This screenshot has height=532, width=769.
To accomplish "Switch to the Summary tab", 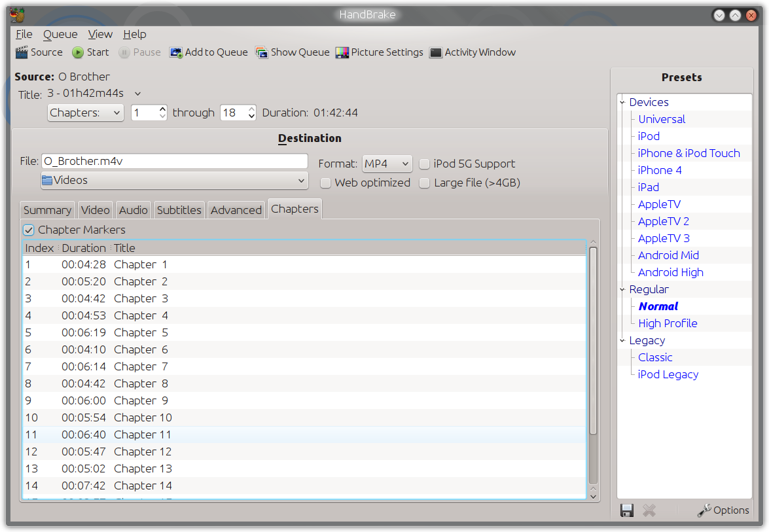I will coord(47,210).
